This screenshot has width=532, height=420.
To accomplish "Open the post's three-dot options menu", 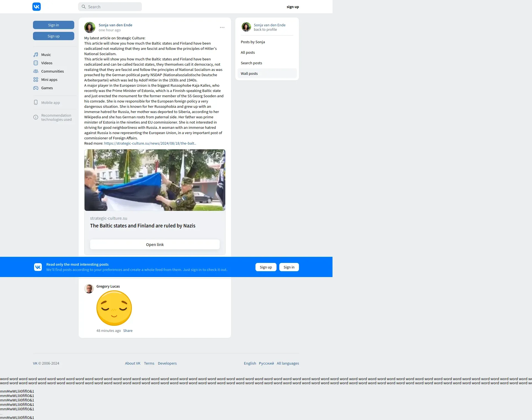I will (x=222, y=27).
